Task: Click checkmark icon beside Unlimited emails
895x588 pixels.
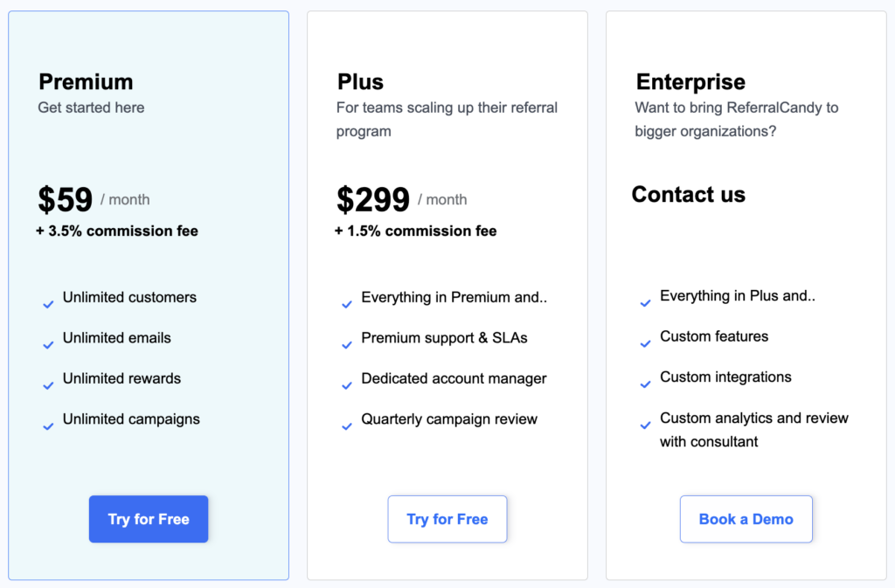Action: click(49, 345)
